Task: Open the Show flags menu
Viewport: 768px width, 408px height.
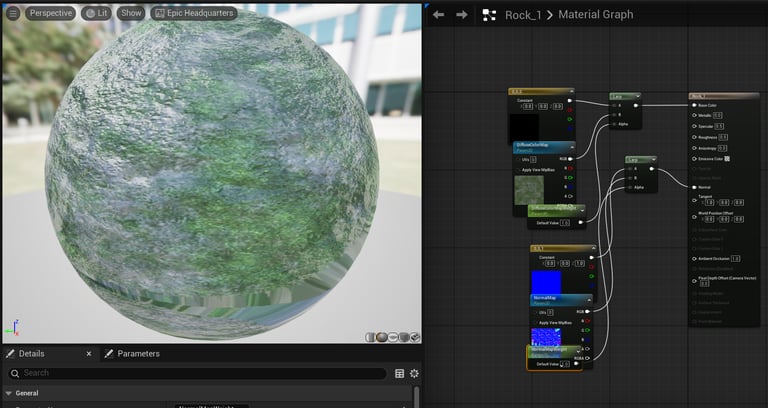Action: coord(131,13)
